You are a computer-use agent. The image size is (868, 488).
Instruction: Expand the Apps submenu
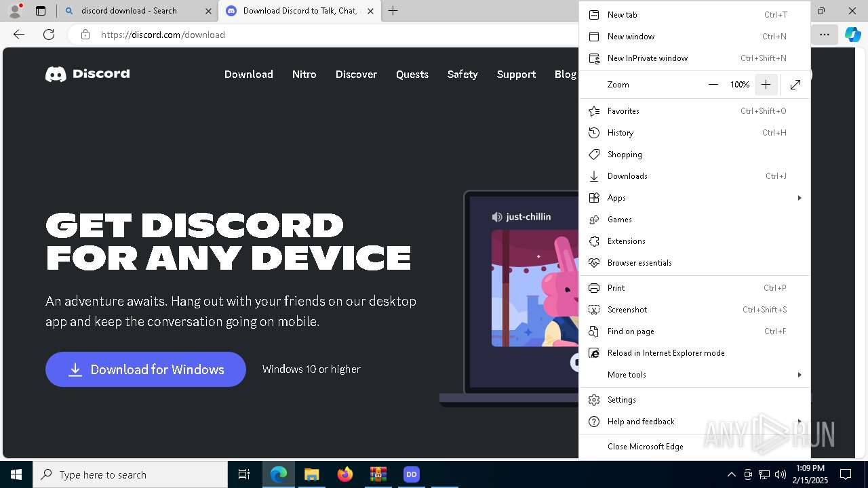point(694,198)
